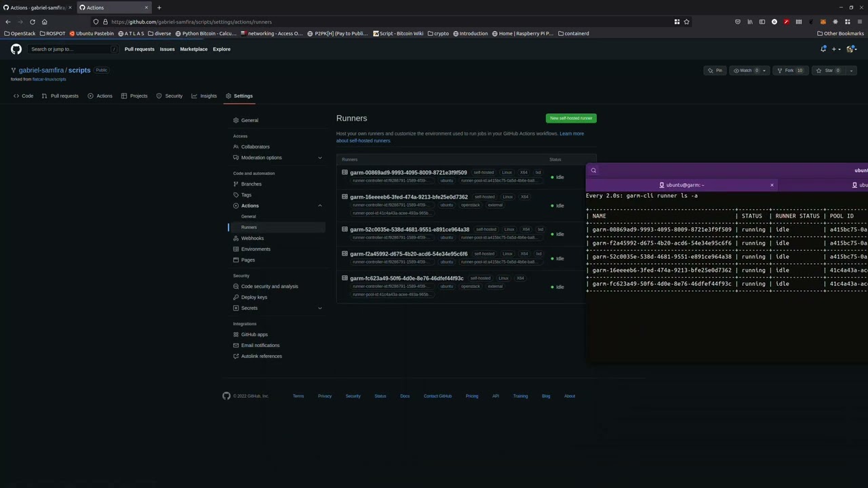Go to Firefox home page icon

click(x=44, y=22)
